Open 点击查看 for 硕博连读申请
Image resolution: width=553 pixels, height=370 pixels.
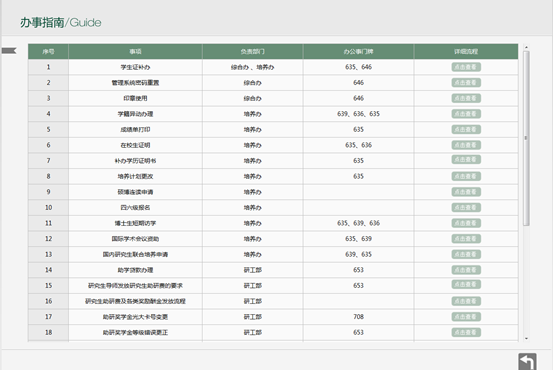point(466,192)
